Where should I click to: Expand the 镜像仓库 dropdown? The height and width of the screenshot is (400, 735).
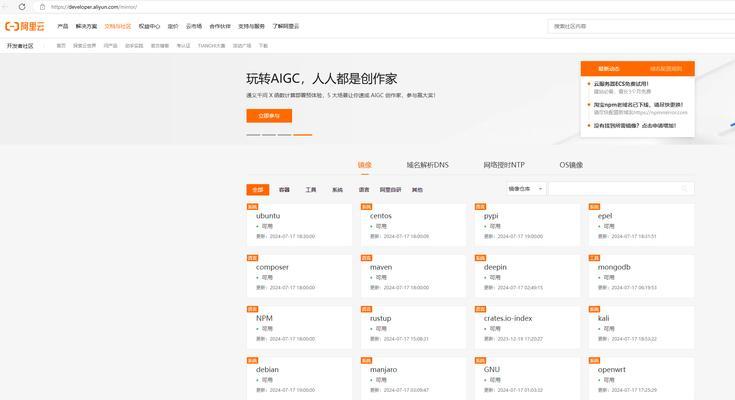coord(525,189)
